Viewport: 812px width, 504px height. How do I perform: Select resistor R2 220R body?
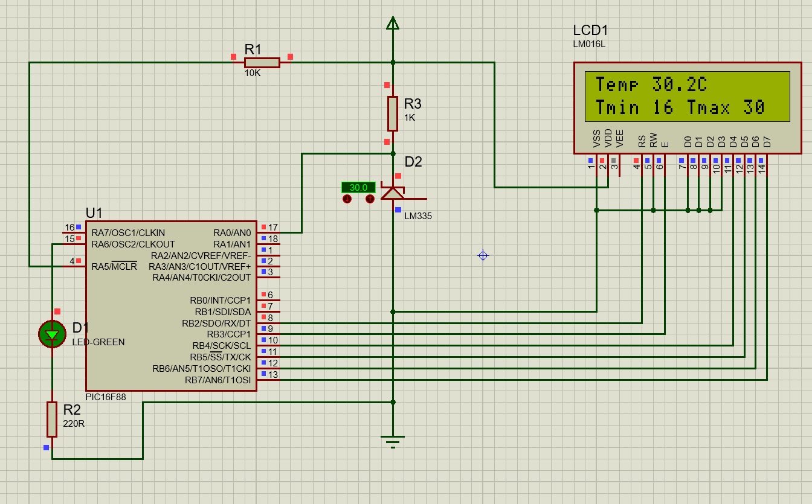52,419
